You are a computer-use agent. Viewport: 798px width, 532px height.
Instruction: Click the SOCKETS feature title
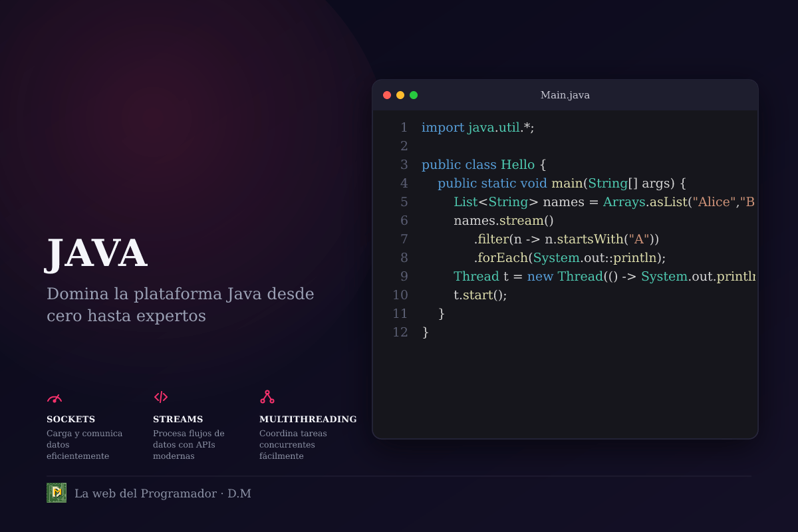pyautogui.click(x=70, y=420)
